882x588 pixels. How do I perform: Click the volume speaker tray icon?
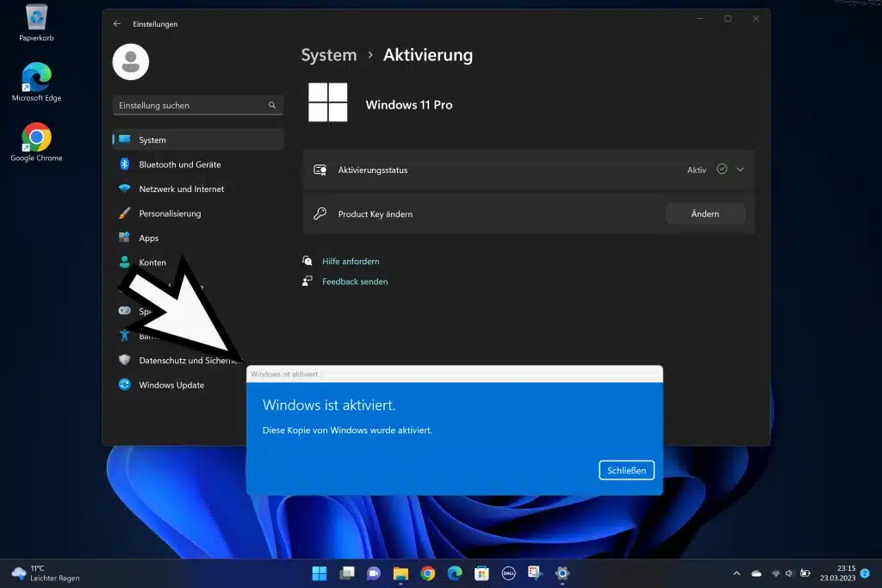coord(789,573)
